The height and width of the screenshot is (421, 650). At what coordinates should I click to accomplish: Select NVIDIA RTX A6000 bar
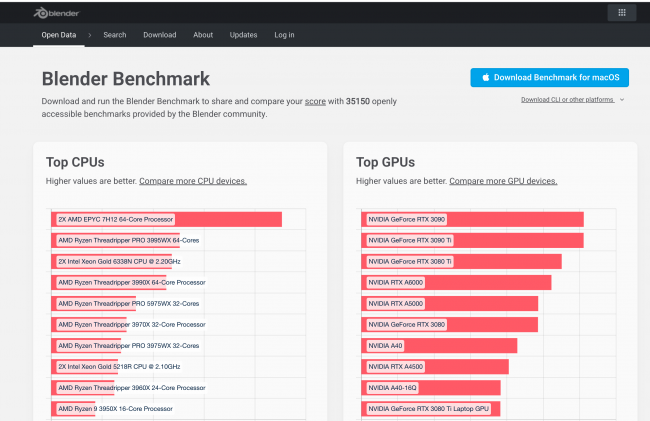point(456,283)
